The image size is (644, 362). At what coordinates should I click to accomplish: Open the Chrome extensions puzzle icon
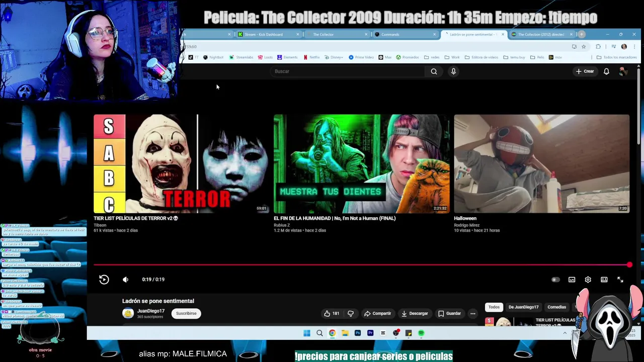598,47
